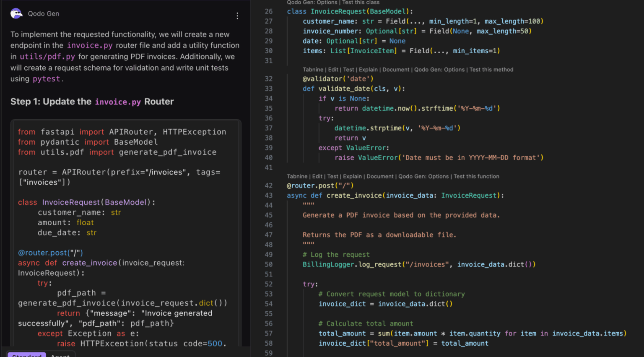The width and height of the screenshot is (644, 357).
Task: Select line number 42 in the gutter
Action: click(268, 185)
